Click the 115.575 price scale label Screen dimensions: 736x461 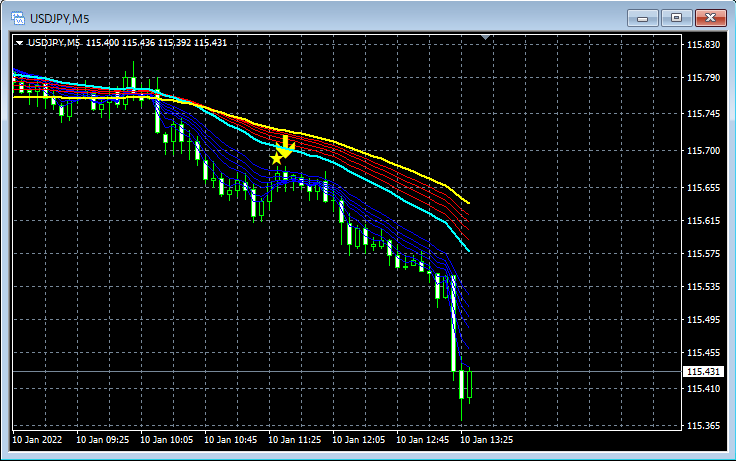pyautogui.click(x=703, y=254)
